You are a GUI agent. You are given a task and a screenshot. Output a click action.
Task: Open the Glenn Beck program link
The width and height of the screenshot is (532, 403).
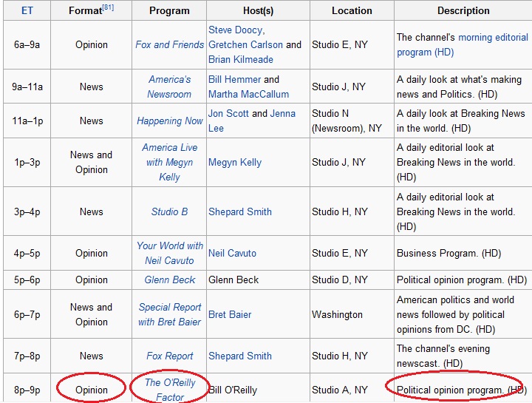[170, 280]
